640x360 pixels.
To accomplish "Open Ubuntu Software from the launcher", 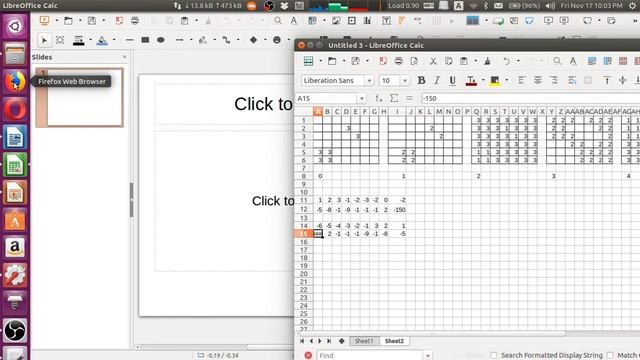I will [x=15, y=220].
